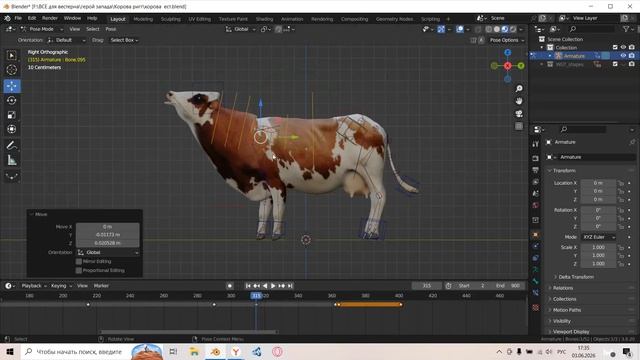Open the Bone properties tab icon
The height and width of the screenshot is (360, 640).
coord(536,281)
